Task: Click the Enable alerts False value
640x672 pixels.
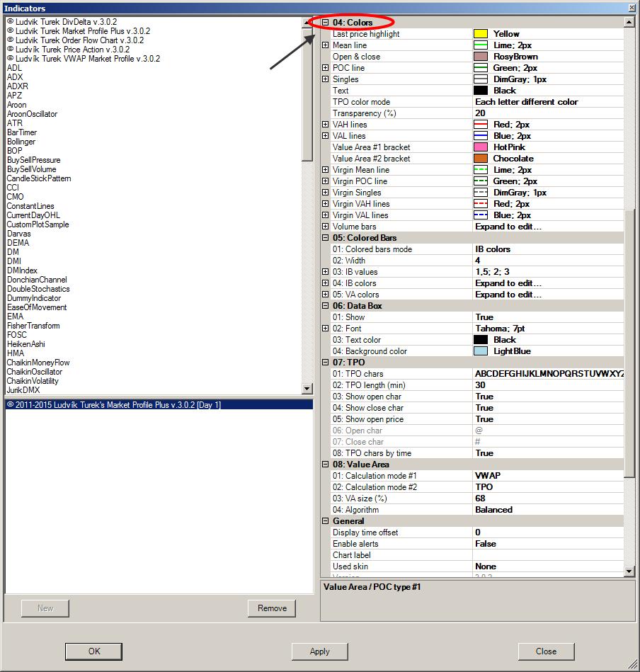Action: tap(548, 543)
